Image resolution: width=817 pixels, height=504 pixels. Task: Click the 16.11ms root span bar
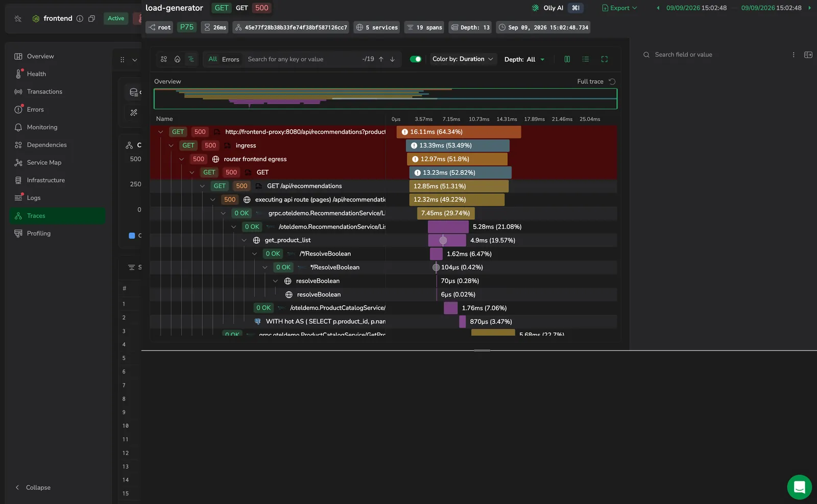click(x=459, y=132)
